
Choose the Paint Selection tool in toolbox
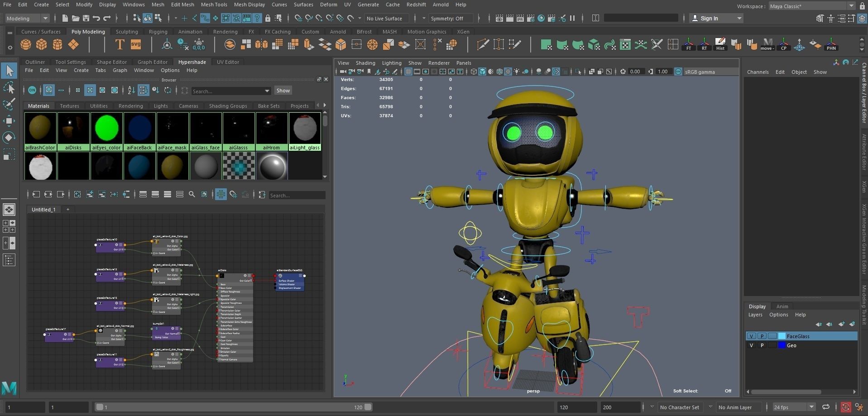tap(9, 104)
